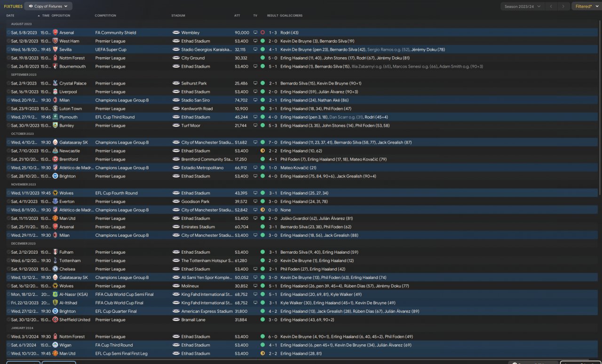The height and width of the screenshot is (364, 602).
Task: Click the Burnley club badge
Action: click(55, 126)
